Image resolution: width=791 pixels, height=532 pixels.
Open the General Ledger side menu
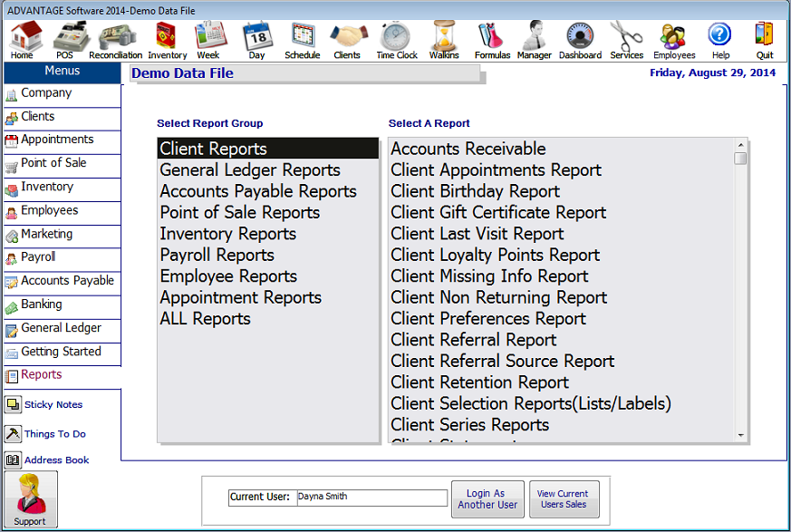(x=62, y=330)
